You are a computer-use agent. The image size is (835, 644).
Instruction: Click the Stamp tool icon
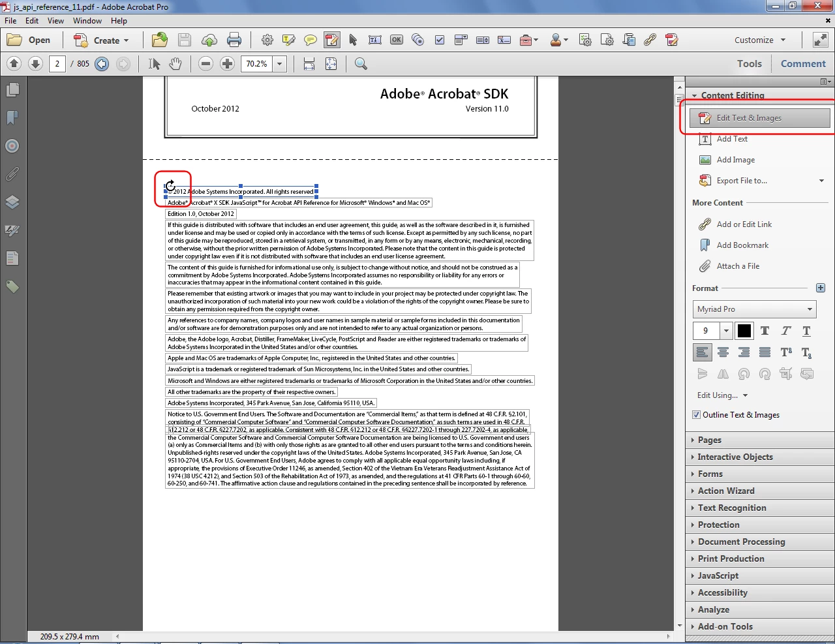[559, 40]
